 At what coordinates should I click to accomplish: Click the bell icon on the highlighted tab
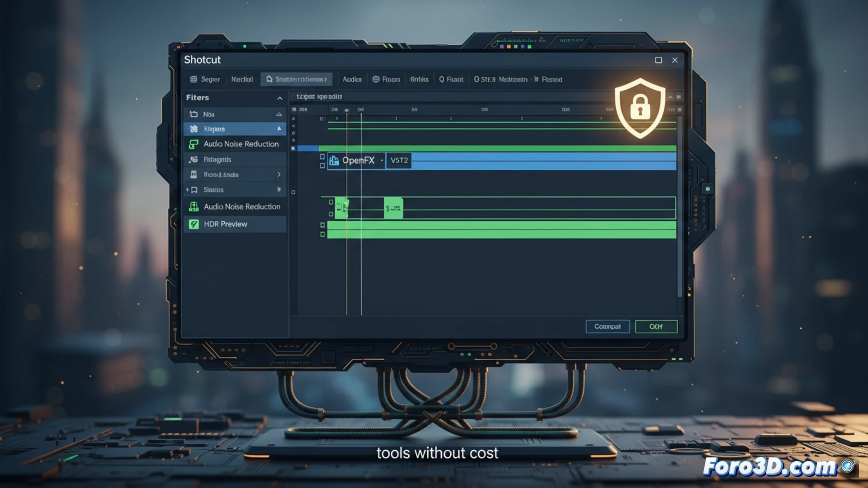(269, 79)
